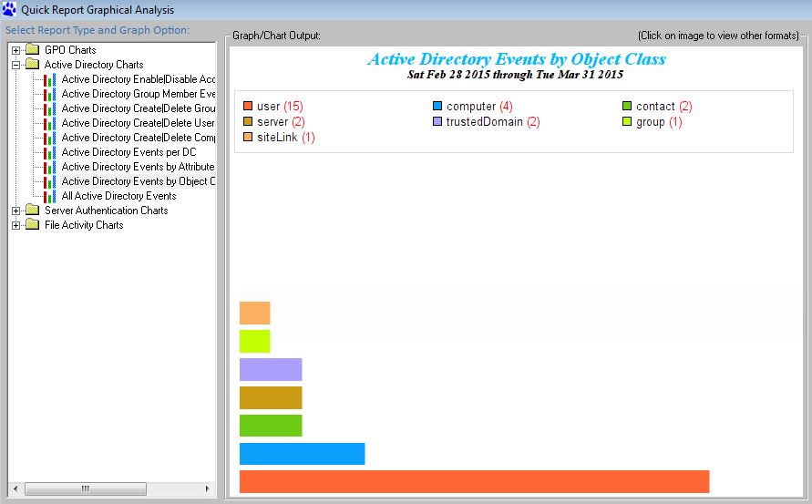
Task: Expand the File Activity Charts node
Action: point(15,225)
